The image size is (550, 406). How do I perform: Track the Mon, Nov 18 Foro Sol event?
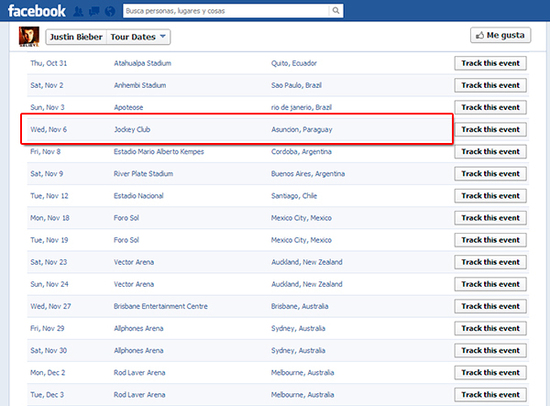coord(490,218)
